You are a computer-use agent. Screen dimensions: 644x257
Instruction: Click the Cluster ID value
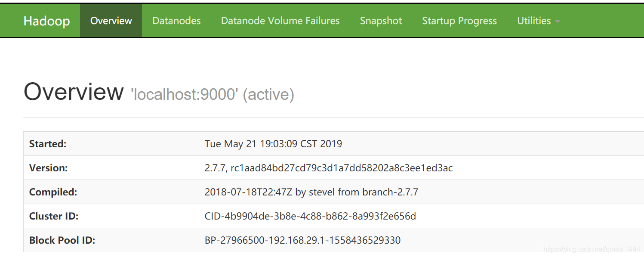[x=310, y=216]
